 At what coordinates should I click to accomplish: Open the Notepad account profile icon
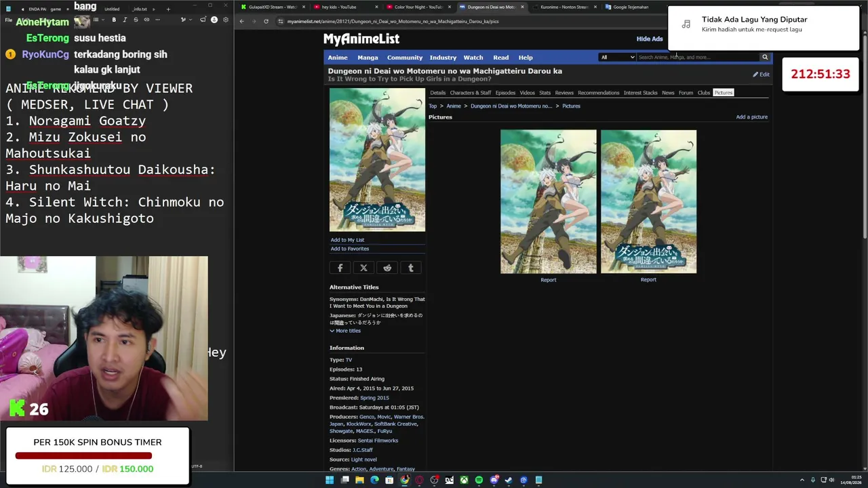click(x=214, y=20)
